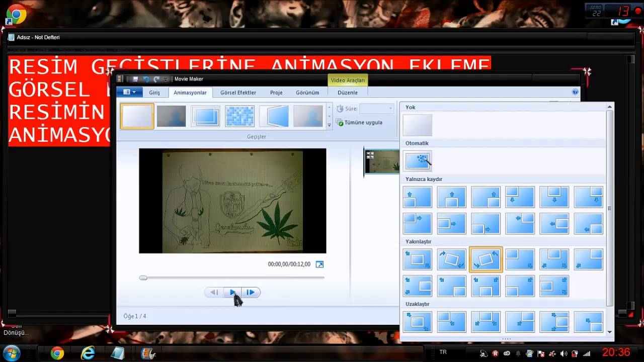The height and width of the screenshot is (362, 644).
Task: Select the blue page-flip perspective transition
Action: pos(274,116)
